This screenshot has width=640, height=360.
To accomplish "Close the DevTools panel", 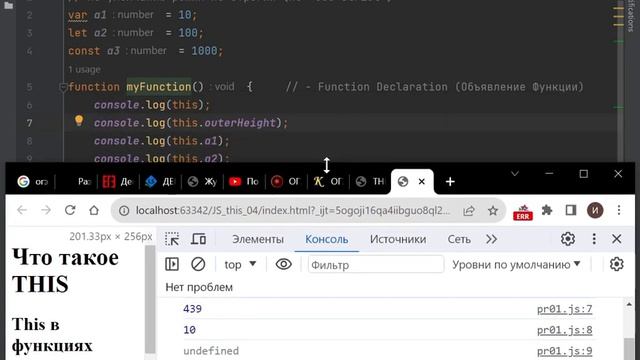I will point(617,239).
